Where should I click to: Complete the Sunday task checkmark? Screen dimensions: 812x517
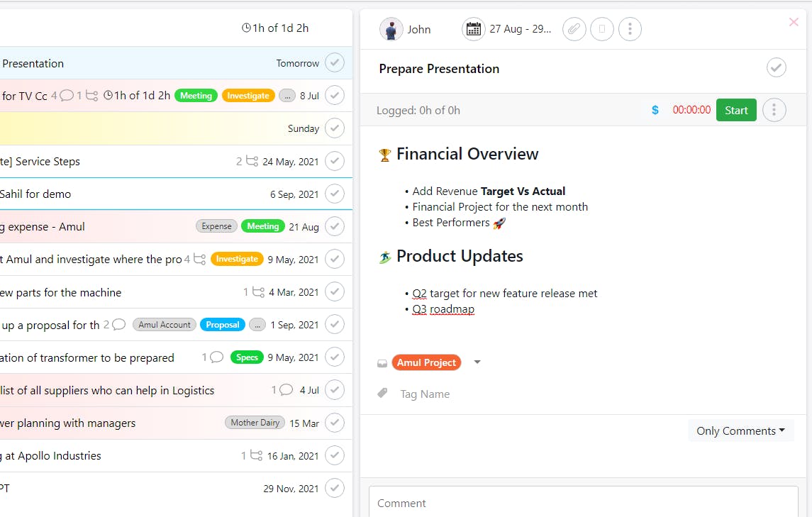click(335, 128)
